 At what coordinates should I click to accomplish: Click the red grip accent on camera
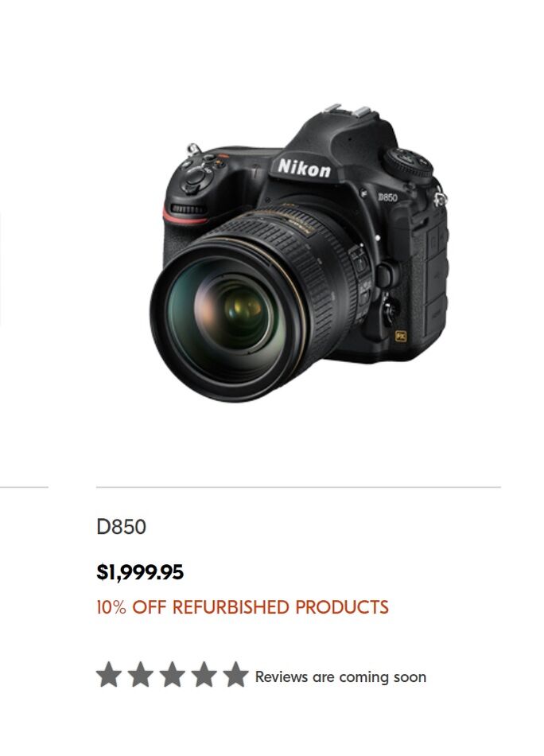[x=184, y=216]
